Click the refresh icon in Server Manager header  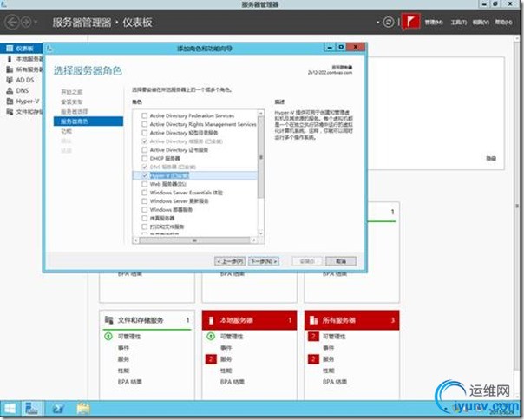click(x=389, y=23)
